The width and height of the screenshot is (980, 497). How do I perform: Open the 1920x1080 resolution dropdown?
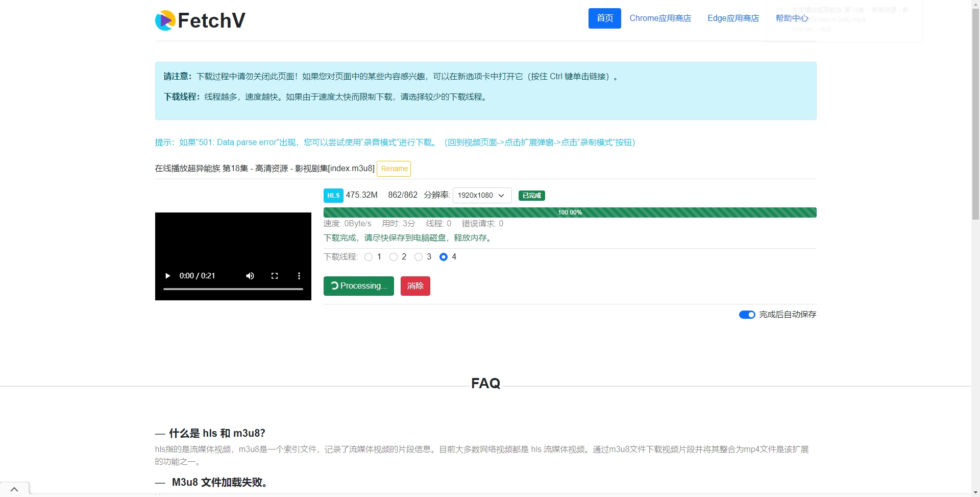482,195
